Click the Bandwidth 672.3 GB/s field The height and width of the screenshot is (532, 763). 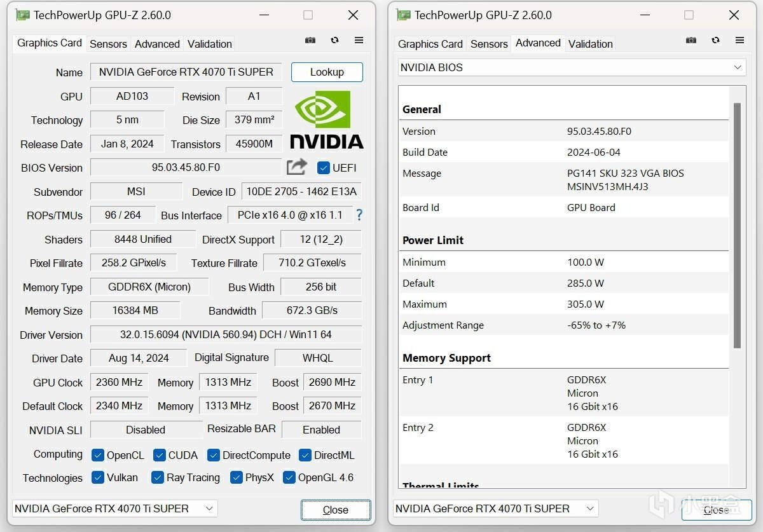312,310
